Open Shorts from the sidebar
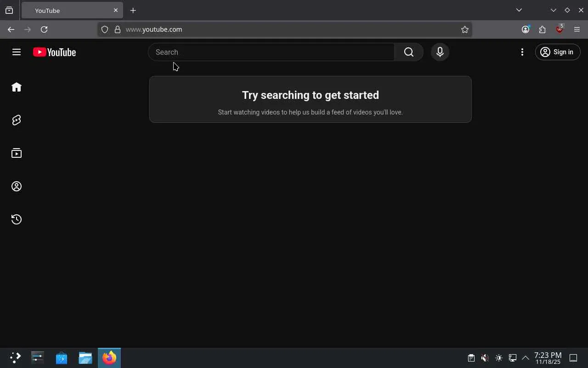 pyautogui.click(x=17, y=120)
